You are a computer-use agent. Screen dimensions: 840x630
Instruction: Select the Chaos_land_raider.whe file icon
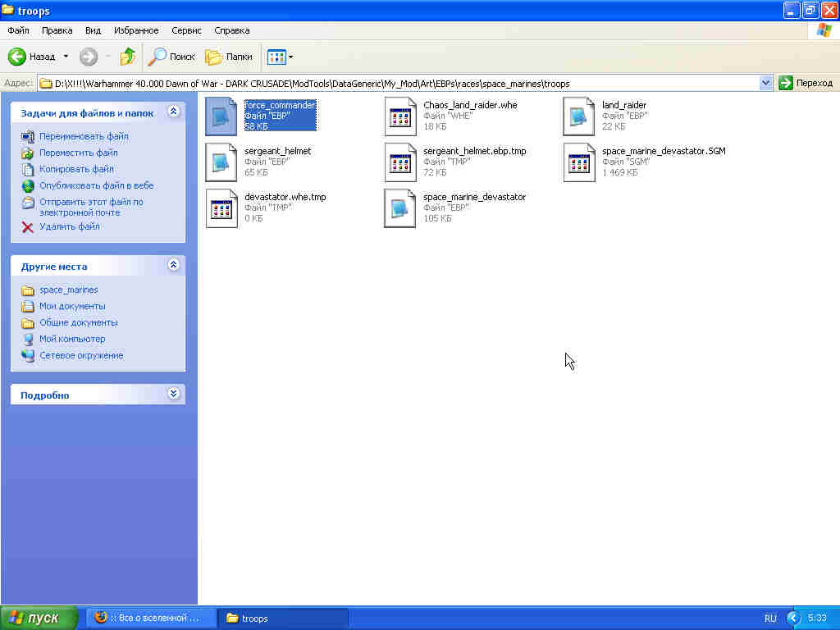click(399, 116)
